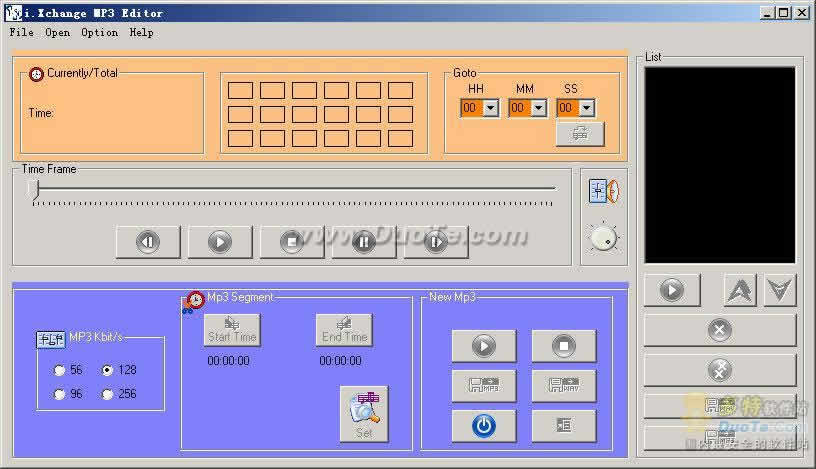Image resolution: width=816 pixels, height=469 pixels.
Task: Play the track from the Time Frame controls
Action: coord(220,242)
